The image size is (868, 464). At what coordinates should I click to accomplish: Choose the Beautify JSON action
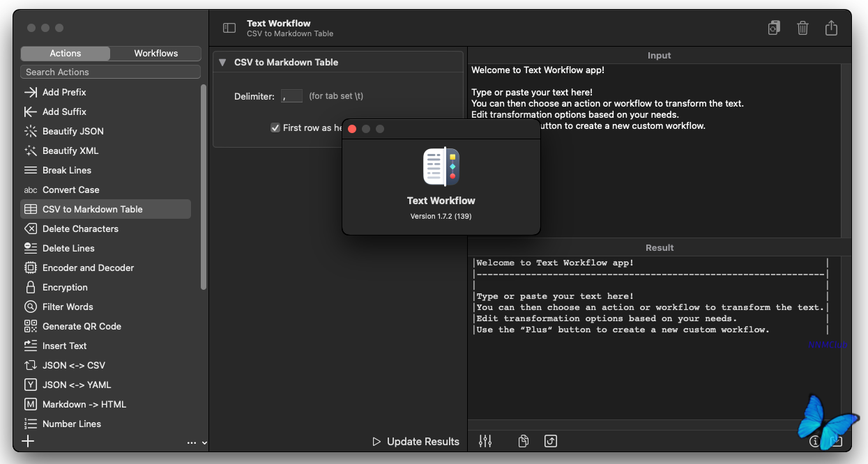tap(105, 131)
